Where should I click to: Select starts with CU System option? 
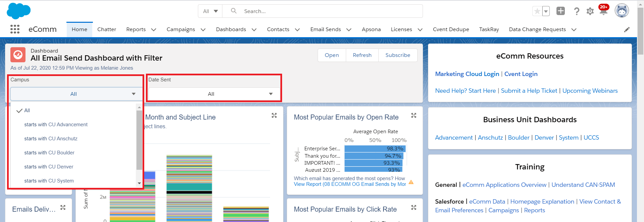point(73,181)
